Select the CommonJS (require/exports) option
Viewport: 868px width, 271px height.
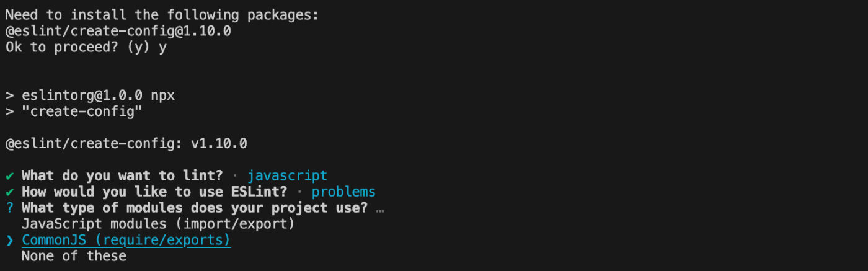click(x=126, y=240)
